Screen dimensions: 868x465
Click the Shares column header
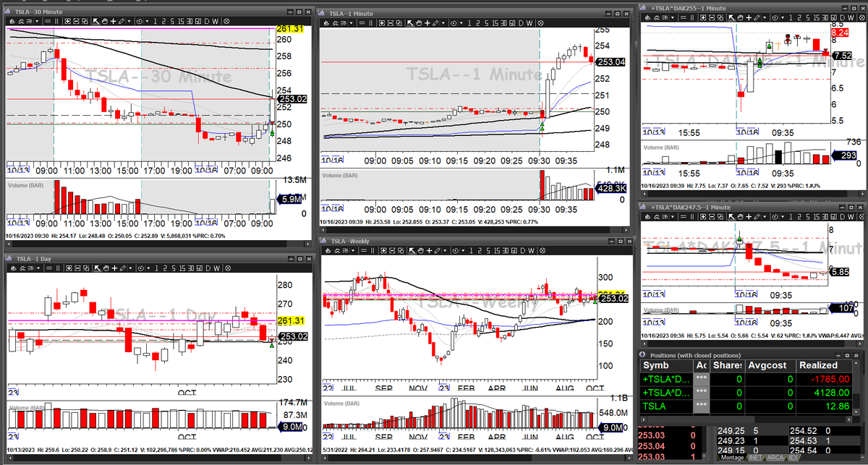coord(726,366)
